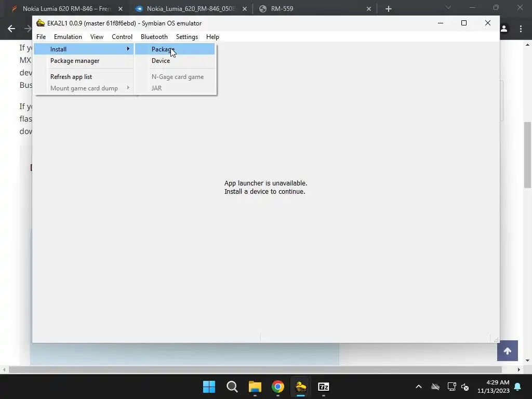
Task: Choose Refresh app list
Action: point(84,77)
